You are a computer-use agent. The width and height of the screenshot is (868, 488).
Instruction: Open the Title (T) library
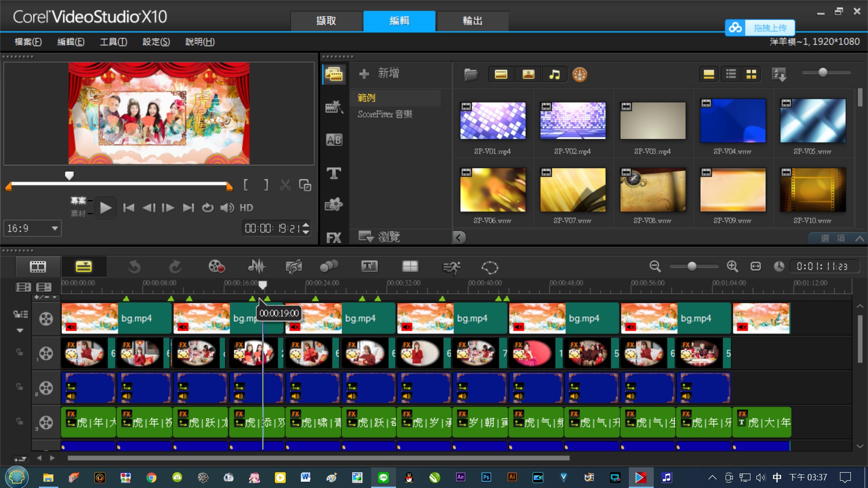pos(334,173)
